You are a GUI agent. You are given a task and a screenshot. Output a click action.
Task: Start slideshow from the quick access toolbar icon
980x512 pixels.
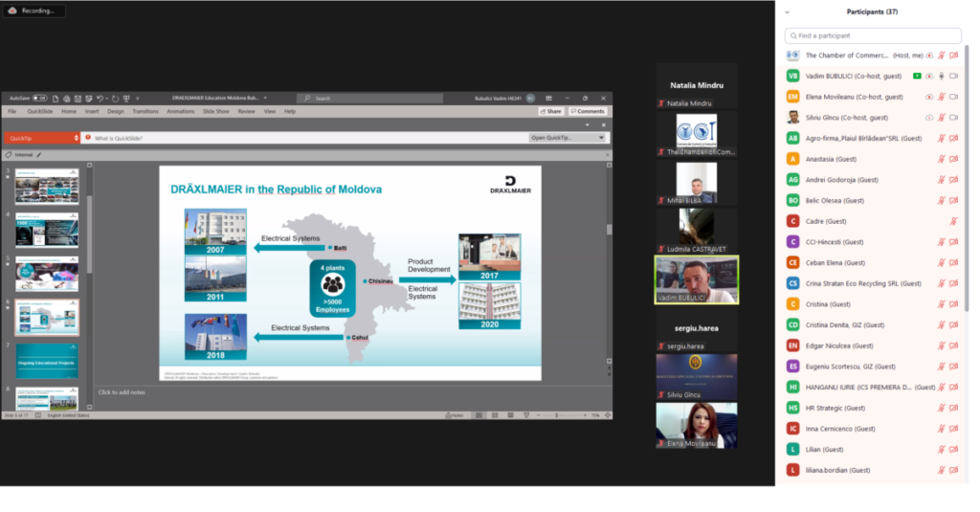(x=126, y=99)
